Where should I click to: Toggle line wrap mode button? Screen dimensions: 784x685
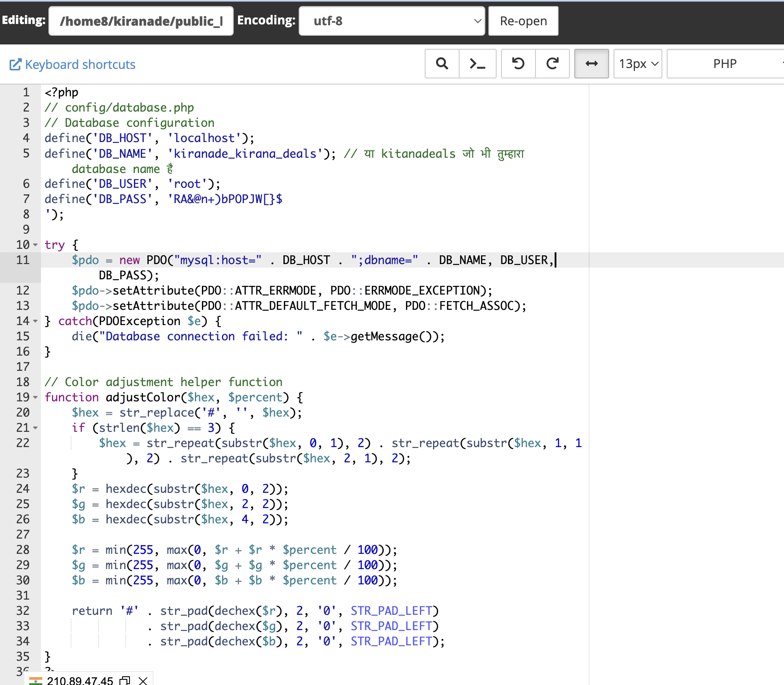point(591,64)
